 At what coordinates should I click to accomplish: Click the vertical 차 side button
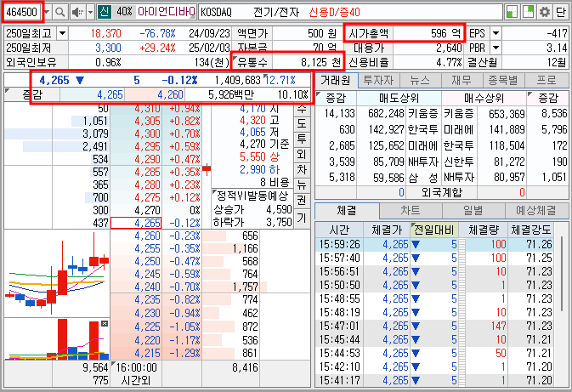[x=302, y=170]
